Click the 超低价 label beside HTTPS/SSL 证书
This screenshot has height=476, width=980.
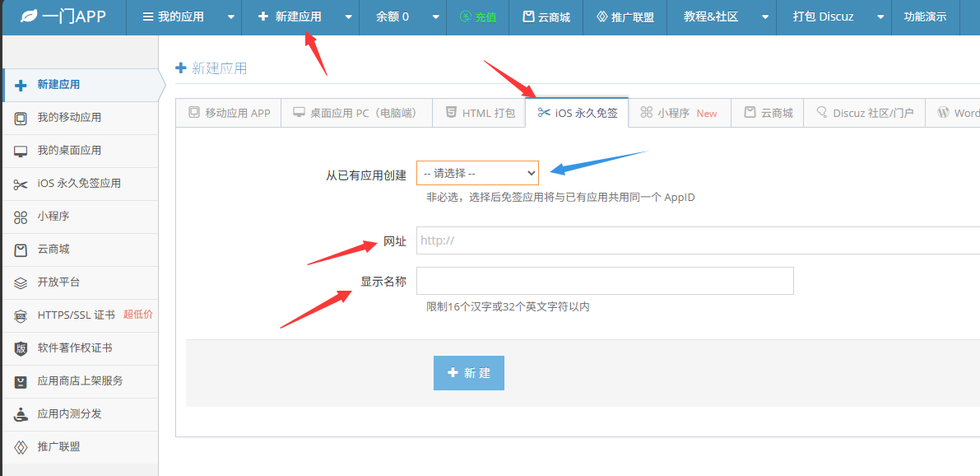tap(137, 315)
